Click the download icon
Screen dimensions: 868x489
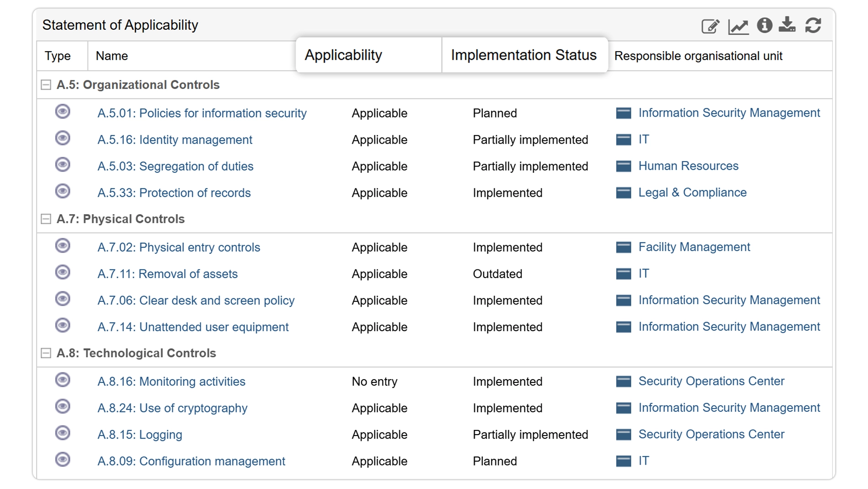(x=787, y=25)
